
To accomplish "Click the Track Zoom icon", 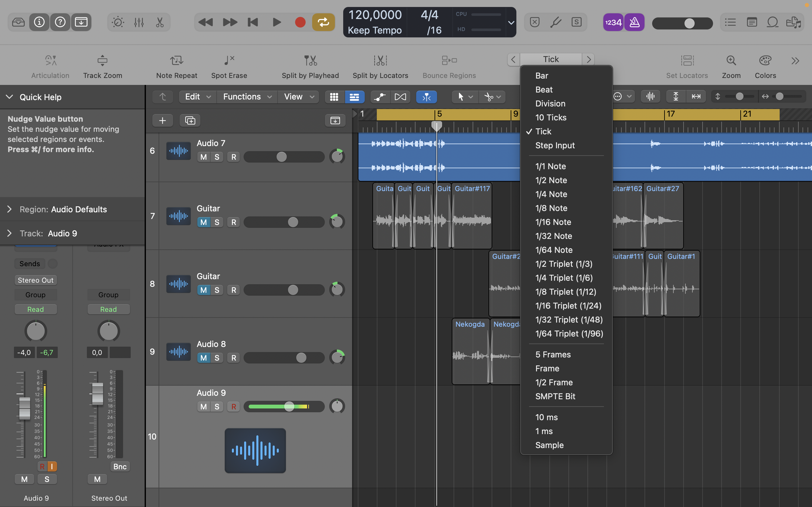I will click(x=102, y=61).
